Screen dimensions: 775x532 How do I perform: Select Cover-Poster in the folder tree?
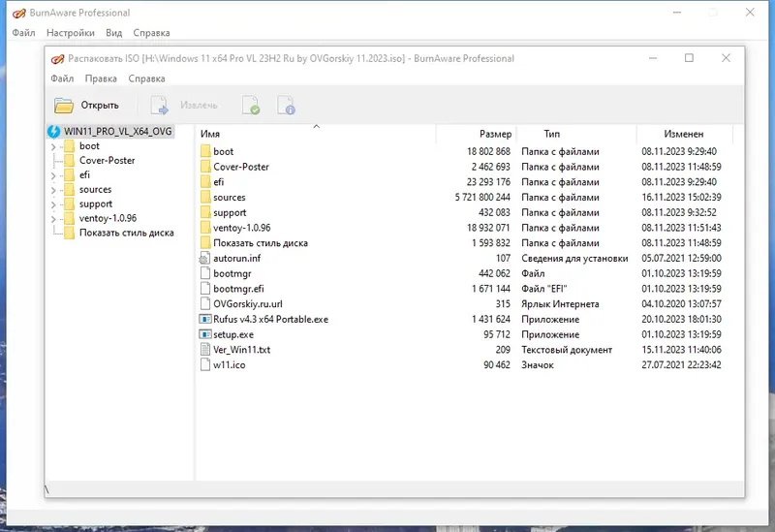(x=107, y=161)
